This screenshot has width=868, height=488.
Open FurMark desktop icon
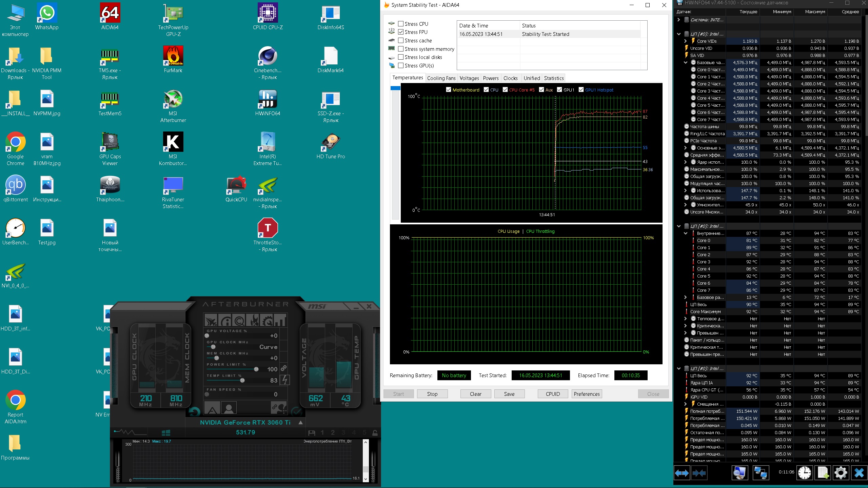point(173,59)
